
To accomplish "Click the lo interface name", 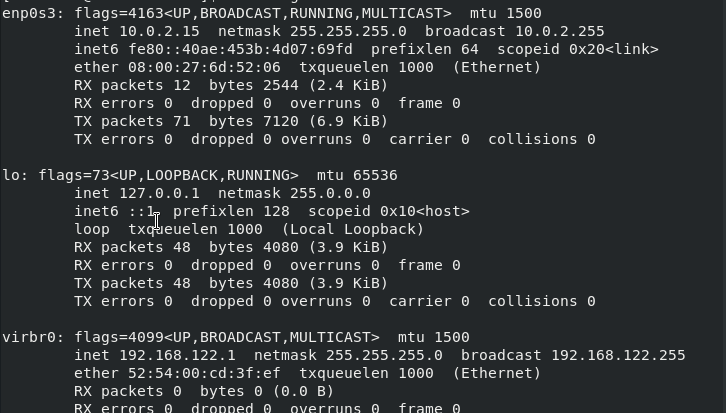I will (11, 175).
